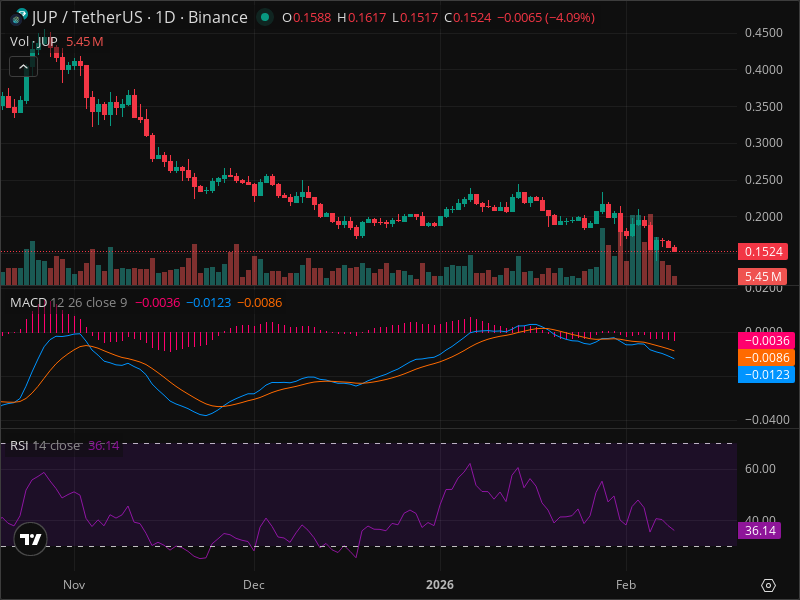The image size is (800, 600).
Task: Select the RSI 14 close indicator label
Action: (45, 445)
